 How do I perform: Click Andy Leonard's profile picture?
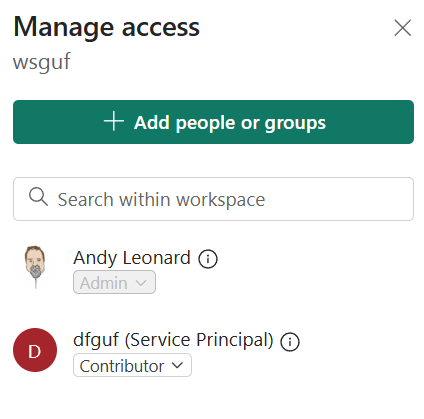35,267
